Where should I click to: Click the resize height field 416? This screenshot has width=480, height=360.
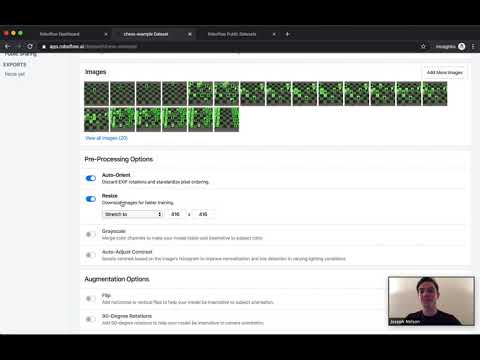click(203, 214)
